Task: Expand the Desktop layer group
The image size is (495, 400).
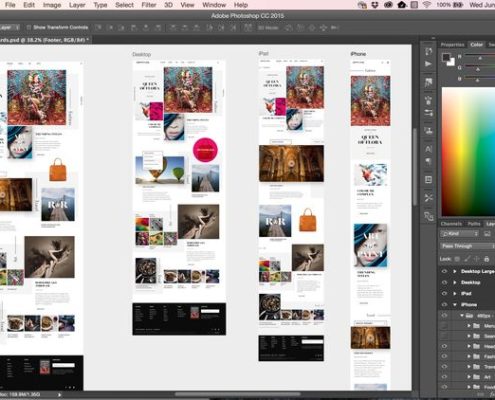Action: click(455, 282)
